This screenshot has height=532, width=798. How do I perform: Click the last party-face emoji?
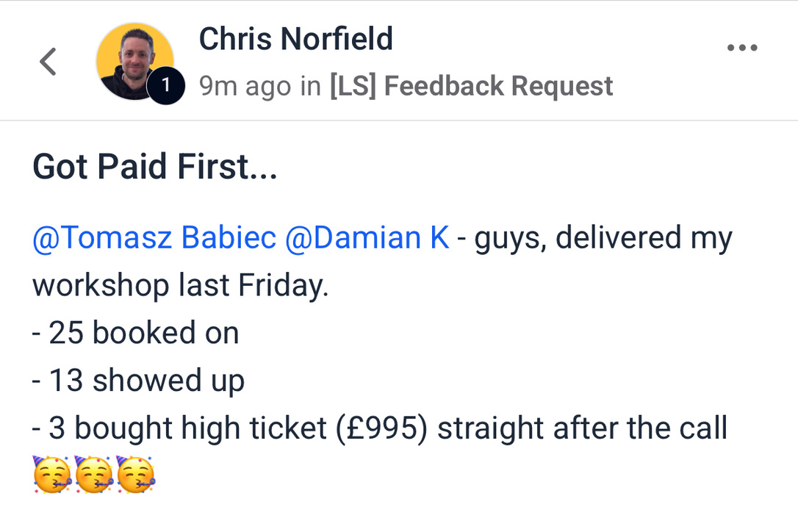click(x=136, y=474)
